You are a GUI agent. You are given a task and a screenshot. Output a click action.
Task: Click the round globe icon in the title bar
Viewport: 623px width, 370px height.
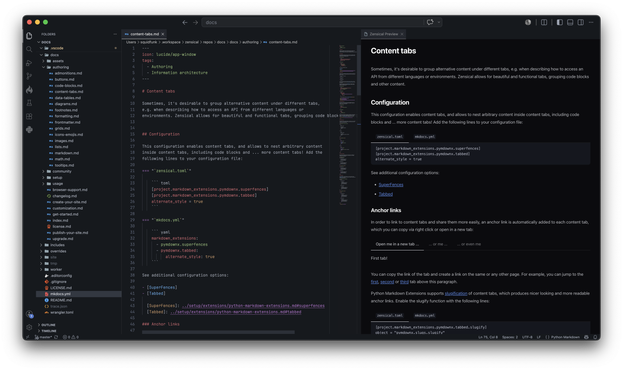[528, 22]
